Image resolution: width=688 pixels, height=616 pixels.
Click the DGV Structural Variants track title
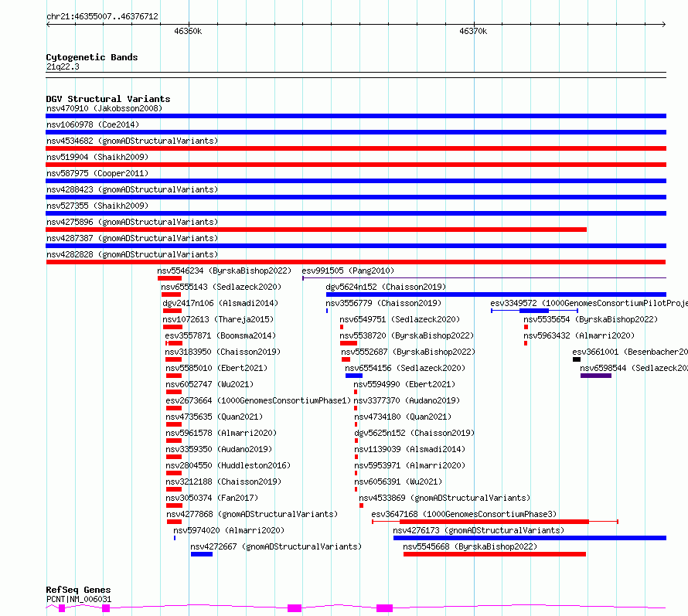(108, 99)
